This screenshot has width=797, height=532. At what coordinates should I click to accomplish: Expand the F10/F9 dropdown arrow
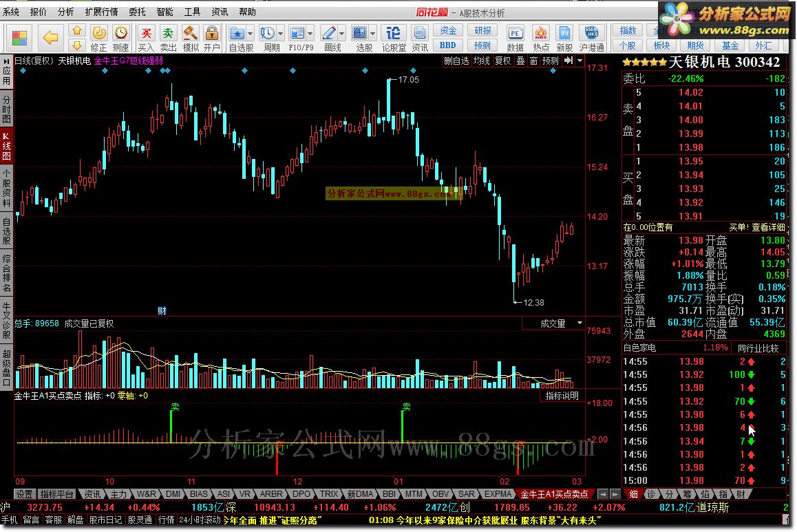pos(310,34)
